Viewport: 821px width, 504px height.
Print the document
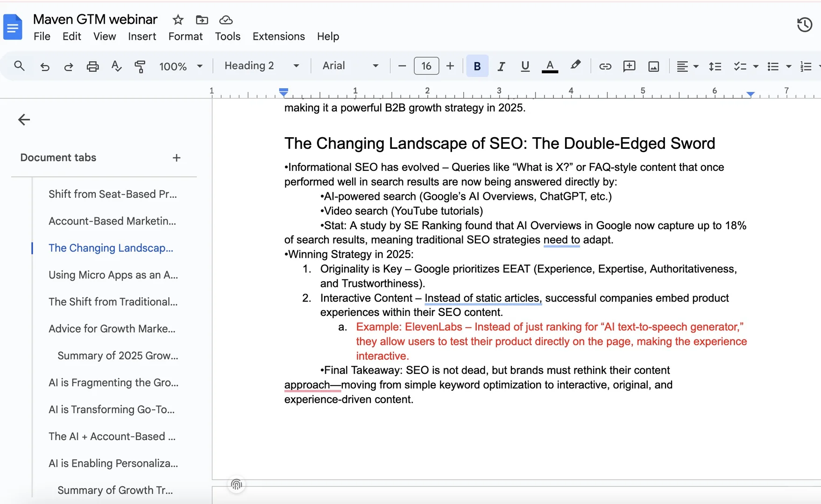[x=92, y=66]
